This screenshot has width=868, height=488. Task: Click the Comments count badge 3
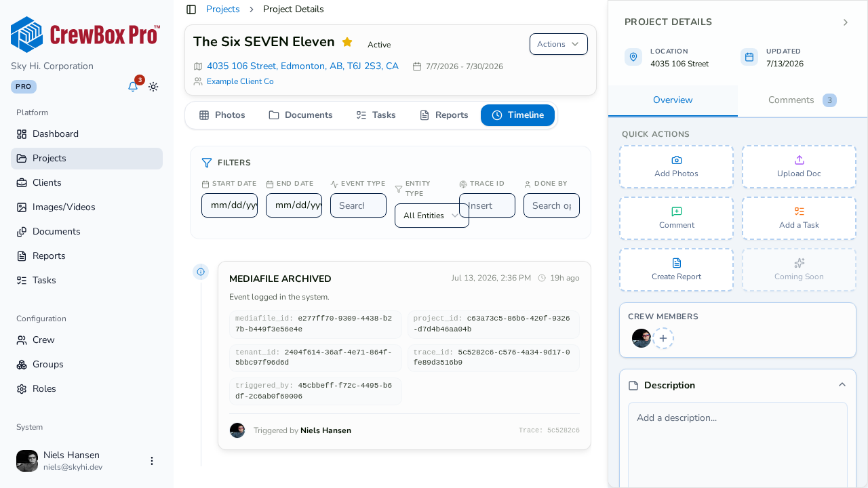point(829,100)
